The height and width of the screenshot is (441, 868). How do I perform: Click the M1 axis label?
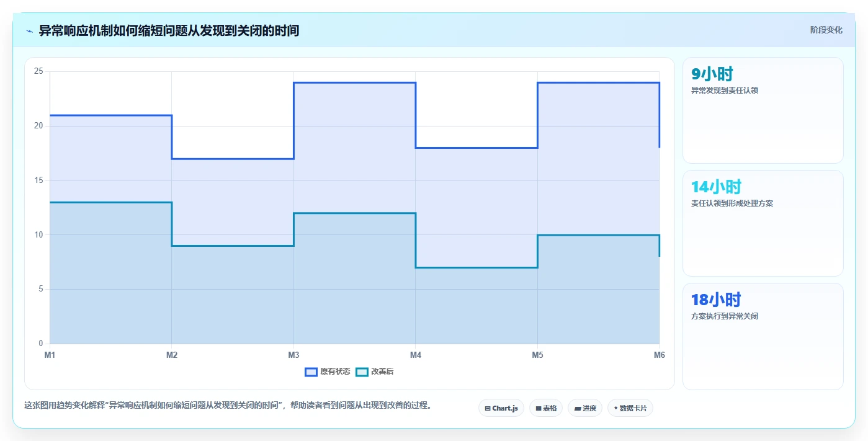pyautogui.click(x=50, y=355)
